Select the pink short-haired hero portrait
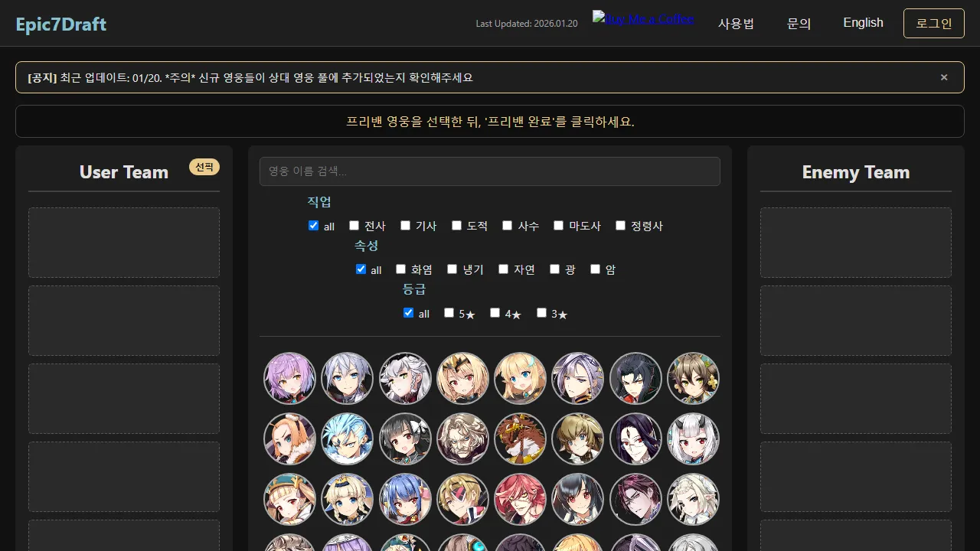Image resolution: width=980 pixels, height=551 pixels. click(x=289, y=378)
